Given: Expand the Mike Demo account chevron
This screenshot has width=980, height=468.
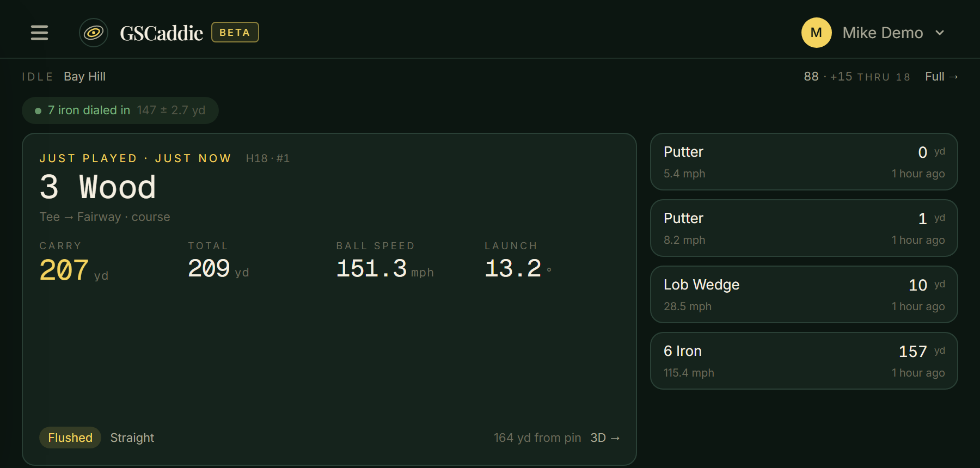Looking at the screenshot, I should (x=940, y=33).
